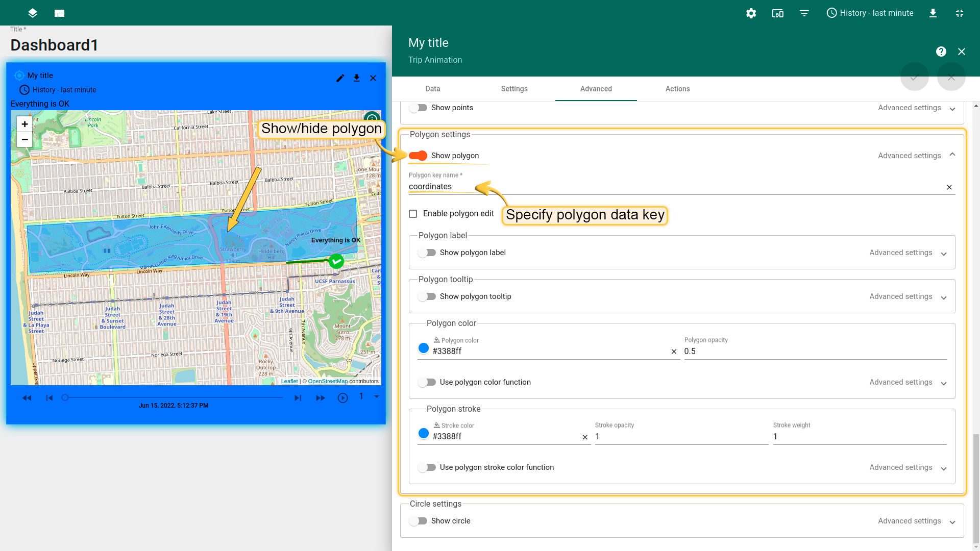This screenshot has height=551, width=980.
Task: Open the layers icon in the top bar
Action: point(33,13)
